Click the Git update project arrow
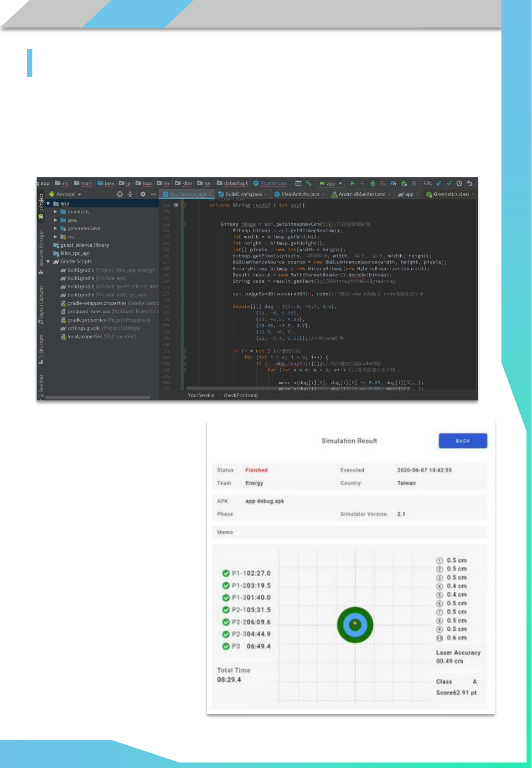 tap(439, 183)
